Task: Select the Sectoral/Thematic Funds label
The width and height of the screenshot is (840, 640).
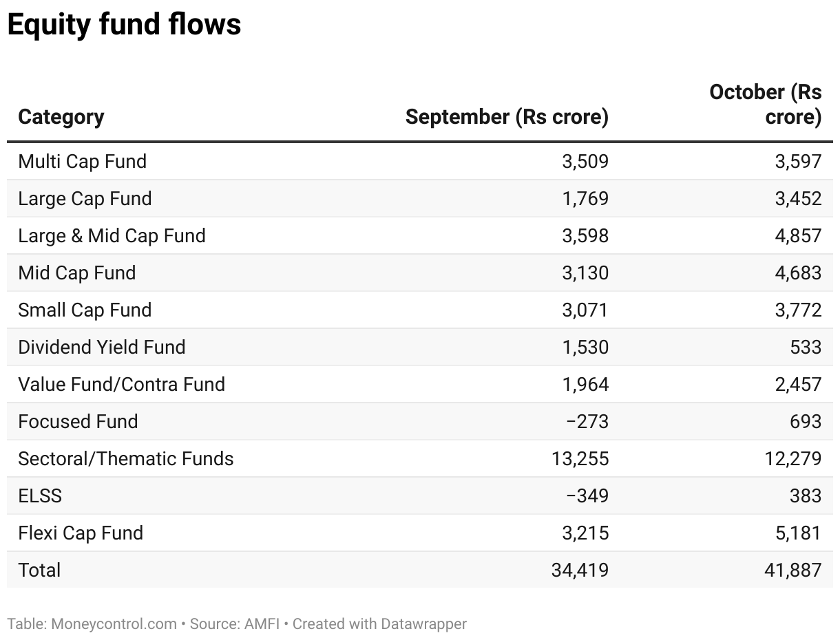Action: (126, 459)
